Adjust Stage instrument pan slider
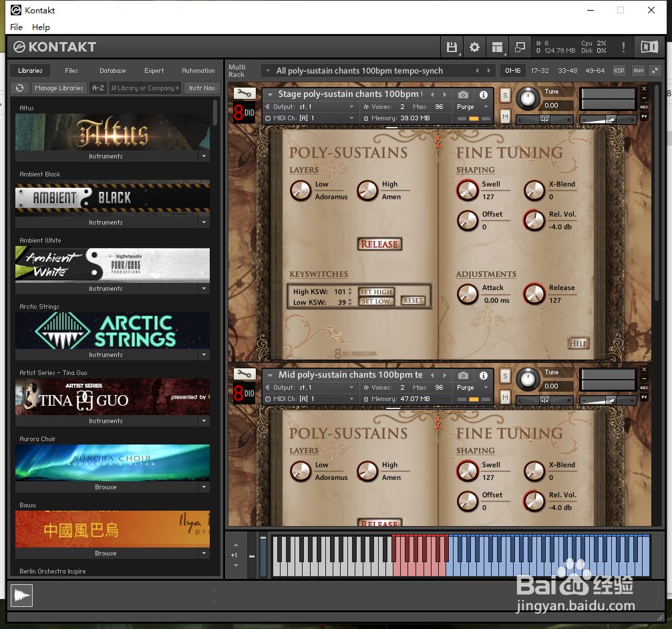Screen dimensions: 672x629 [x=544, y=120]
